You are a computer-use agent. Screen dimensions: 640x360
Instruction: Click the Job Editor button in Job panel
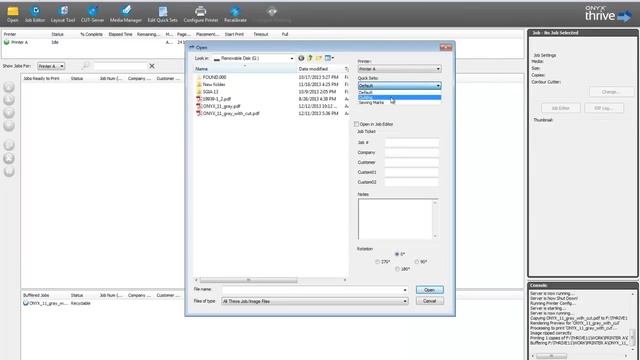(560, 108)
